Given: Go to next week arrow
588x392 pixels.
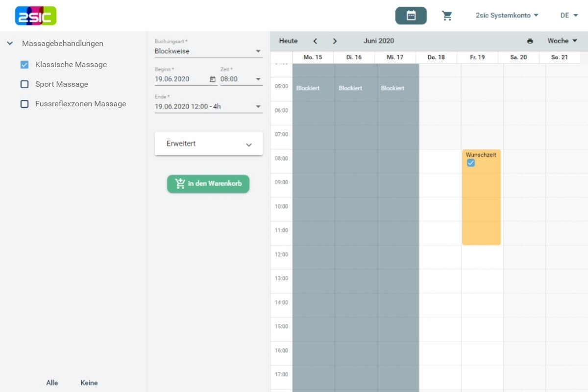Looking at the screenshot, I should (335, 41).
